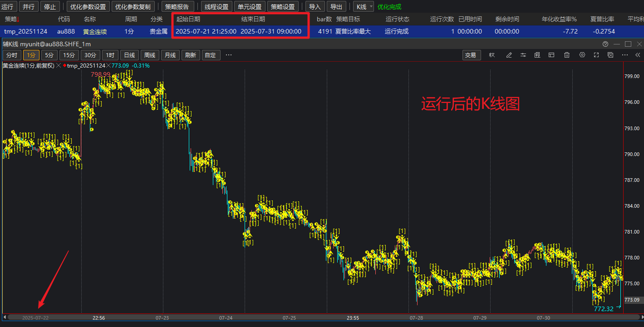
Task: Expand more period options ellipsis
Action: tap(229, 55)
